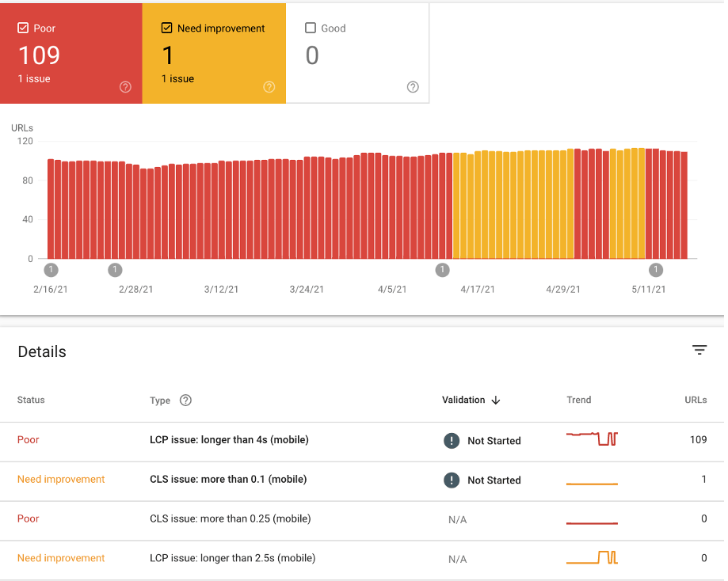
Task: Click the timeline marker near 2/16/21
Action: pyautogui.click(x=51, y=269)
